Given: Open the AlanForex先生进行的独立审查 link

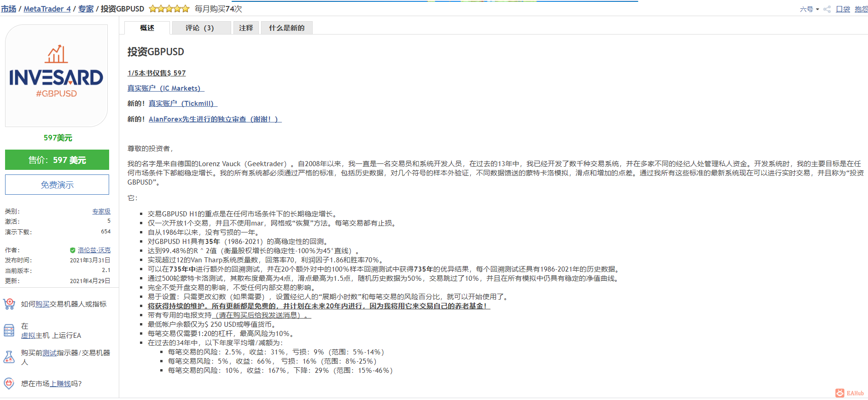Looking at the screenshot, I should coord(215,119).
